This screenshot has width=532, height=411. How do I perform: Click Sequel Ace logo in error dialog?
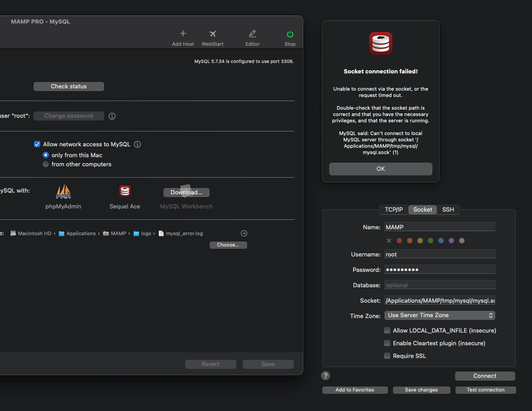pyautogui.click(x=381, y=44)
